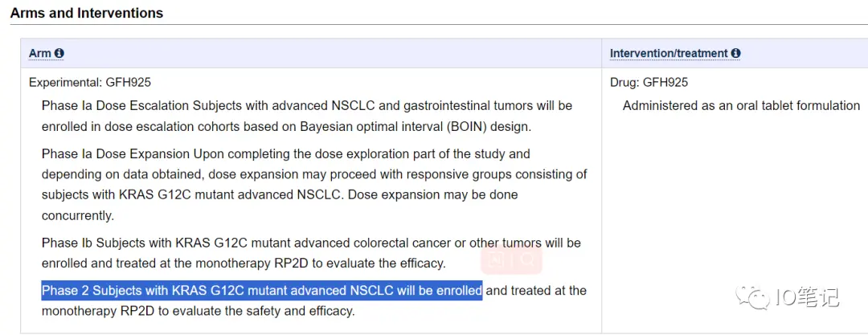Click the Experimental: GFH925 arm label

[x=90, y=82]
